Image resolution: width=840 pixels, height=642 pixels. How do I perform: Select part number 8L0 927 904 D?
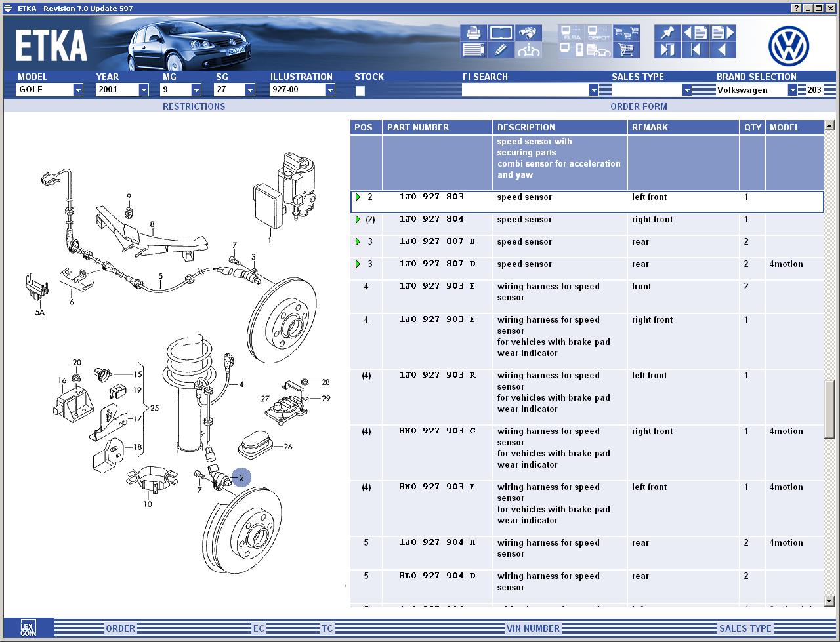click(x=437, y=576)
